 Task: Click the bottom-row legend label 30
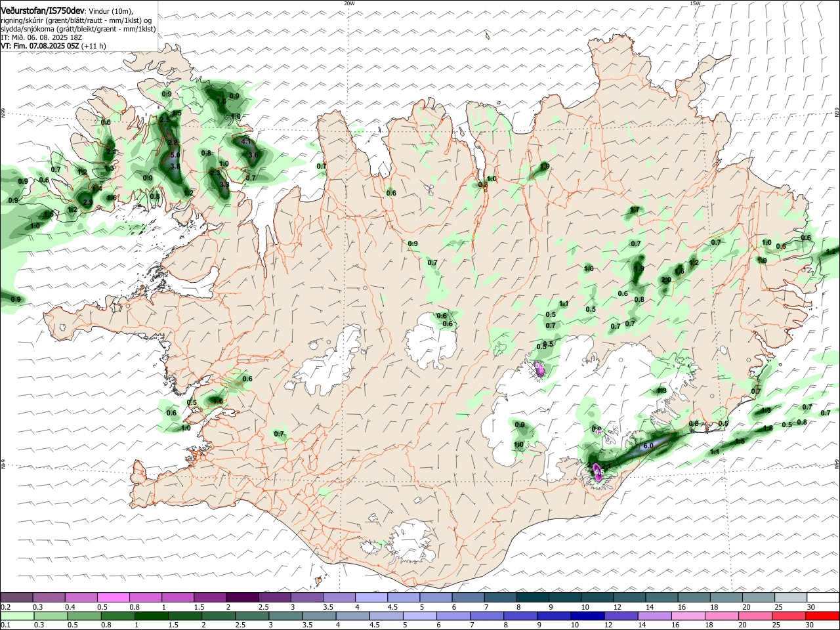pos(808,625)
